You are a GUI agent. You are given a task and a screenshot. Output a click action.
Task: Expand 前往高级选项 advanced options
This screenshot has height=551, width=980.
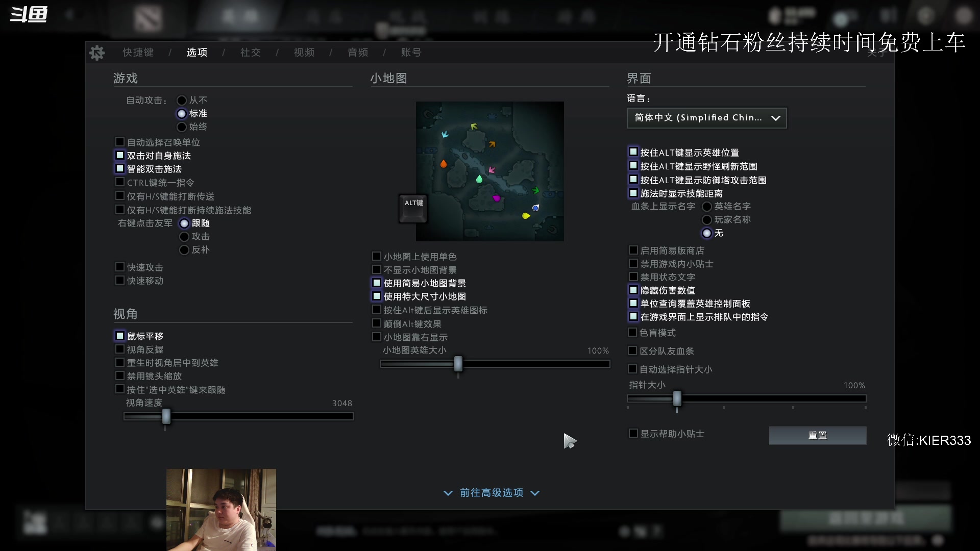click(491, 493)
